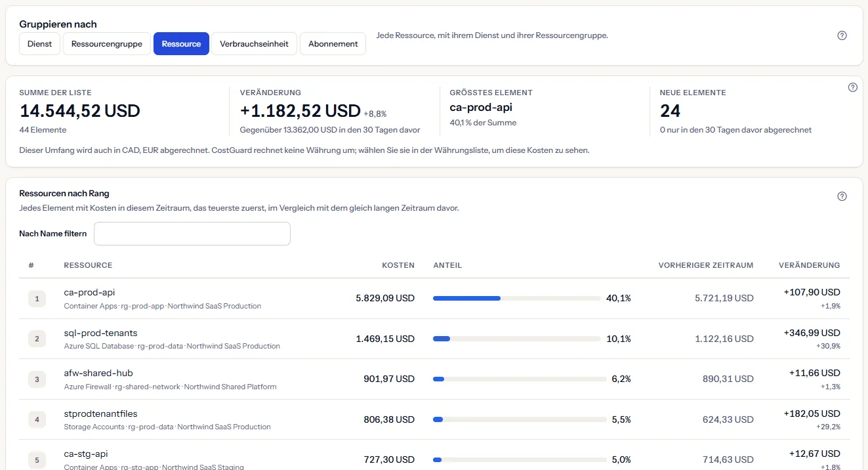868x470 pixels.
Task: Switch grouping to Ressourcengruppe
Action: (107, 44)
